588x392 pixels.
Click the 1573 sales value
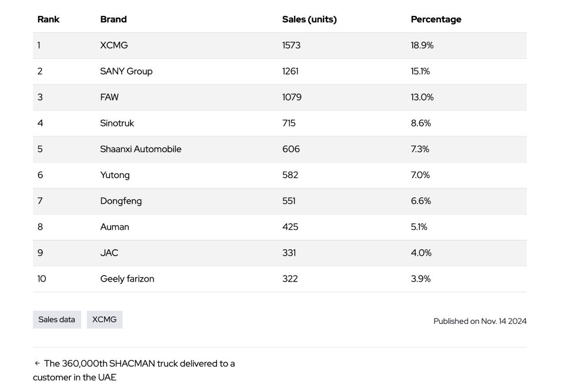pos(291,45)
